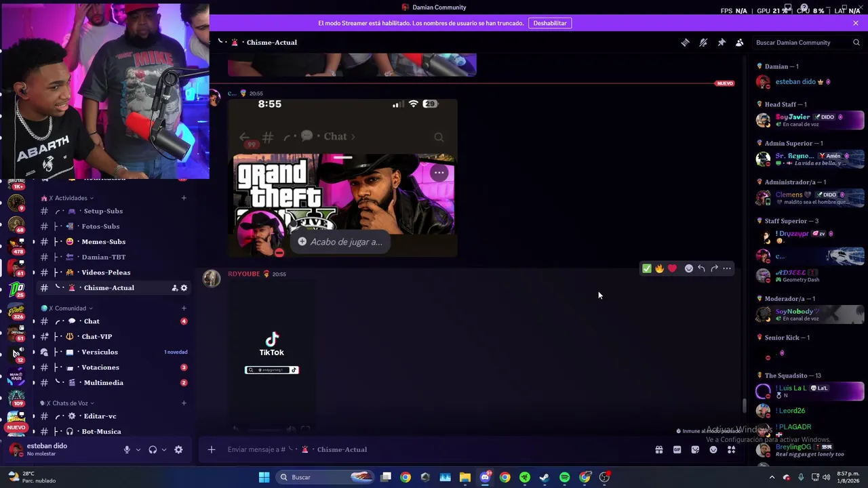
Task: Deafen audio with headphones button
Action: [x=153, y=449]
